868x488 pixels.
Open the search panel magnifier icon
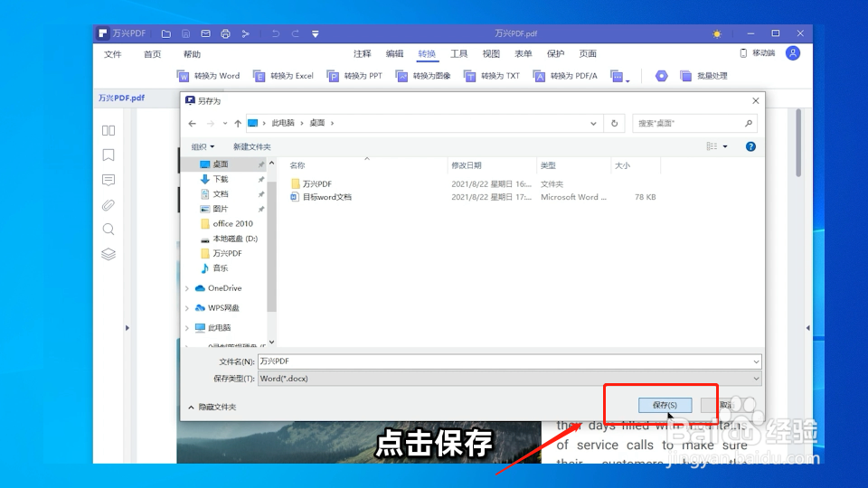[108, 230]
